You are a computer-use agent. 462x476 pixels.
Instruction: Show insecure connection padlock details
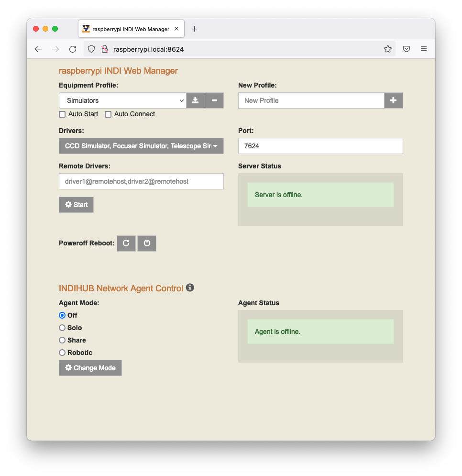pos(105,49)
